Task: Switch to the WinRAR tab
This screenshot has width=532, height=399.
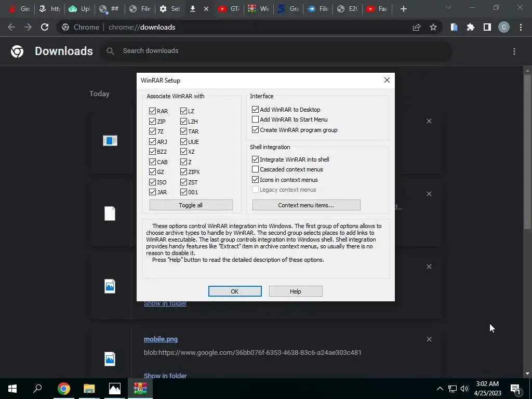Action: point(258,9)
